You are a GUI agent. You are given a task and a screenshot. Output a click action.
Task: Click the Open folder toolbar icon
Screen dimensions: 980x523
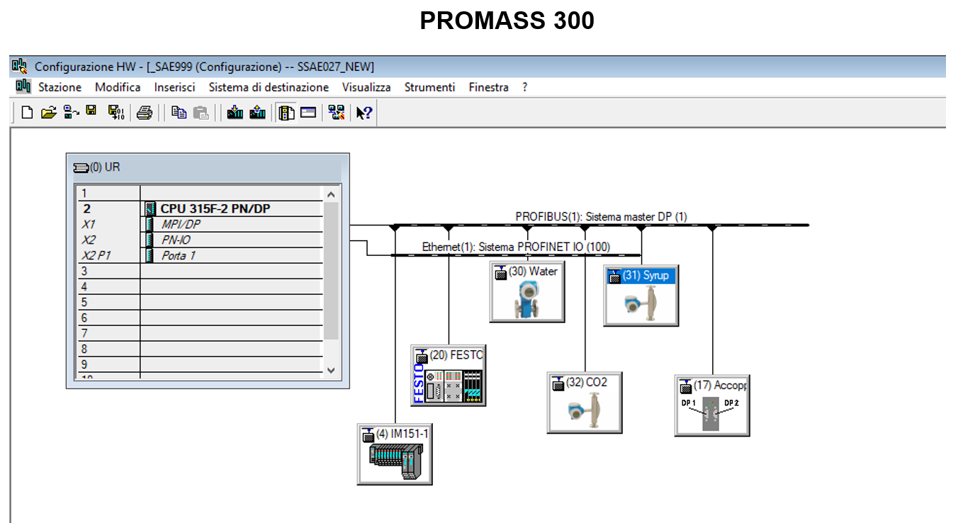(48, 112)
